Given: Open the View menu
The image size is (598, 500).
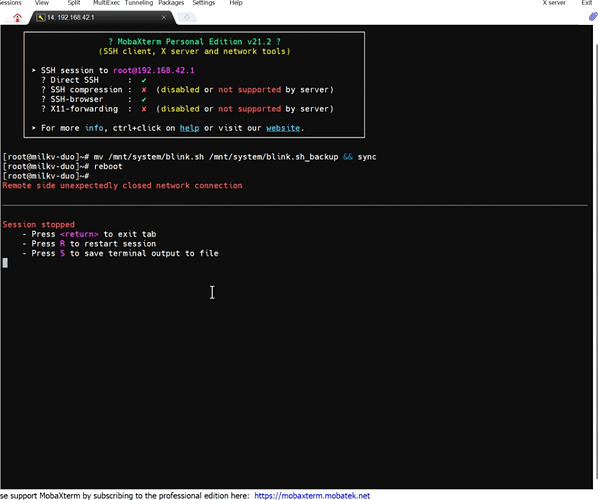Looking at the screenshot, I should [42, 3].
